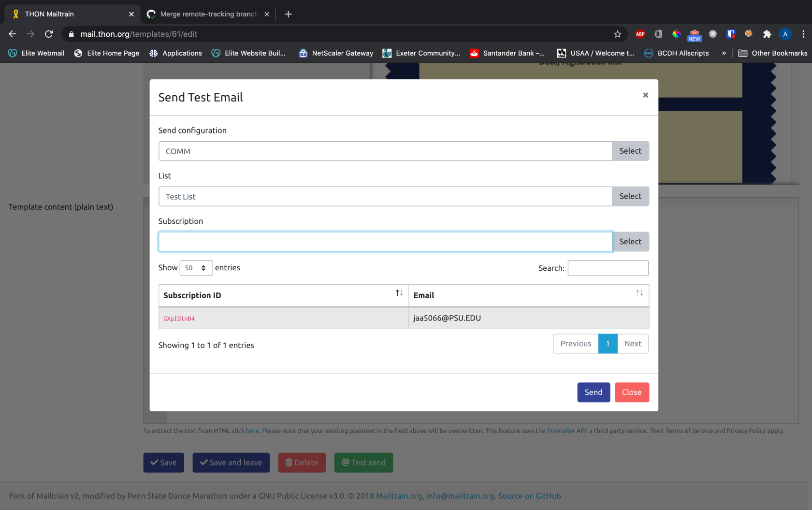Click the red Close button
812x510 pixels.
(x=632, y=392)
